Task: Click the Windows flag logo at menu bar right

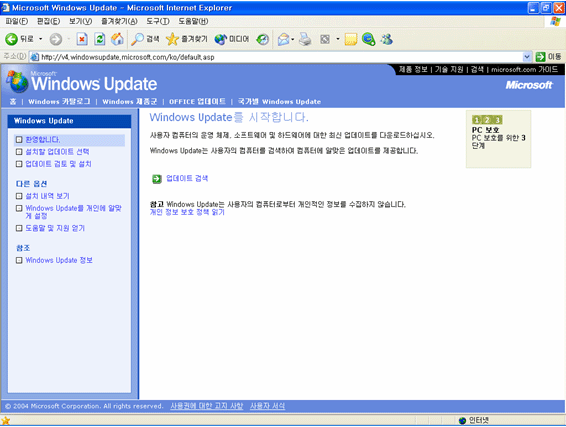Action: click(556, 21)
